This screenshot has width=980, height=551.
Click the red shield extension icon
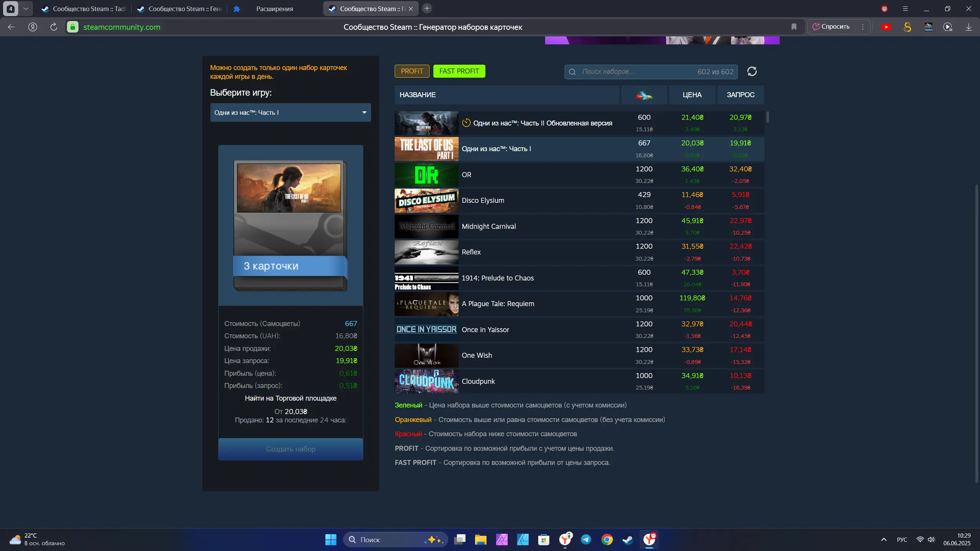(x=884, y=8)
